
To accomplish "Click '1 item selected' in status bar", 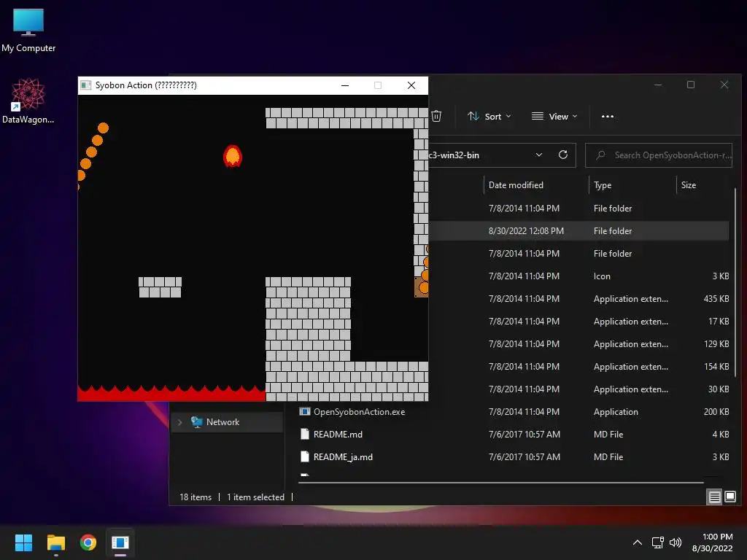I will click(x=255, y=497).
